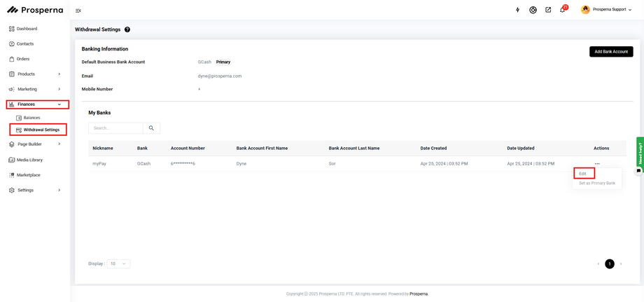Click the Products icon in the sidebar
The height and width of the screenshot is (302, 644).
click(x=11, y=74)
